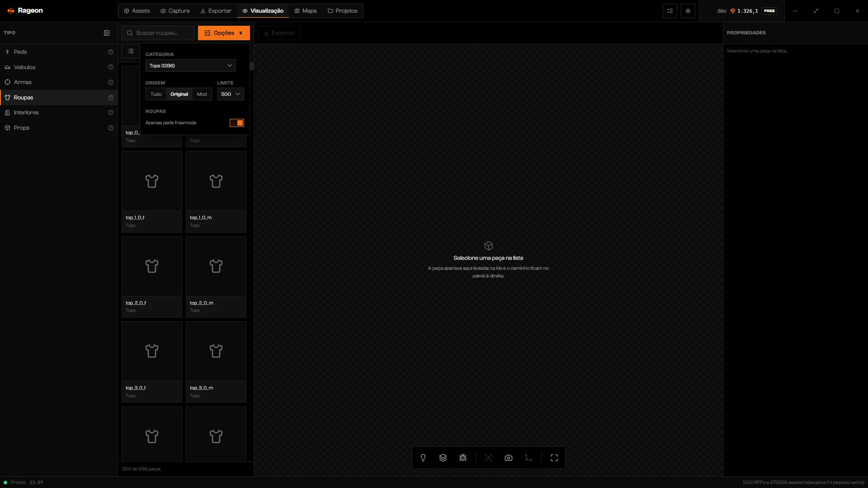The image size is (868, 488).
Task: Open the Exportar tab in top navigation
Action: (216, 11)
